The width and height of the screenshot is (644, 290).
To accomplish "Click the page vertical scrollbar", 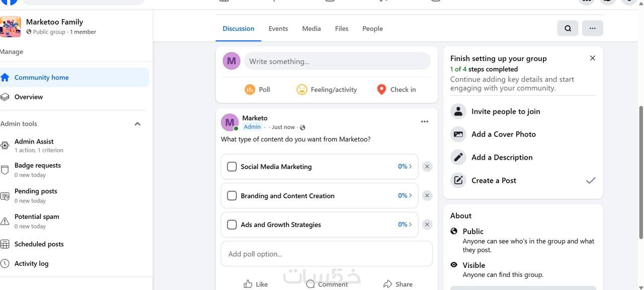I will pyautogui.click(x=640, y=171).
